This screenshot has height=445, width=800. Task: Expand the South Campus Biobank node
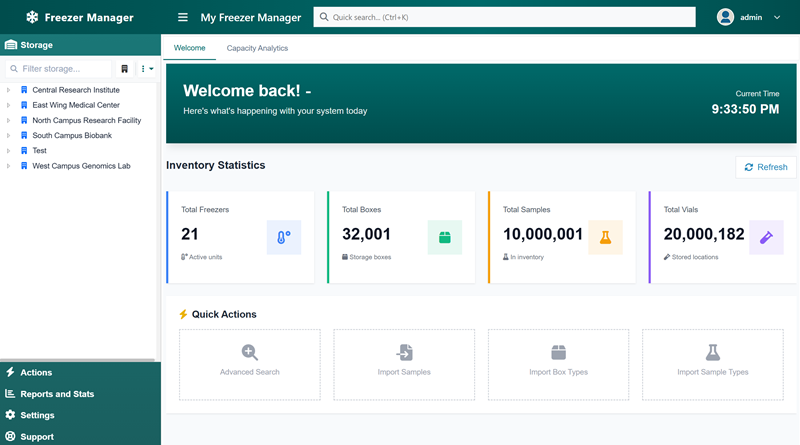(x=8, y=136)
